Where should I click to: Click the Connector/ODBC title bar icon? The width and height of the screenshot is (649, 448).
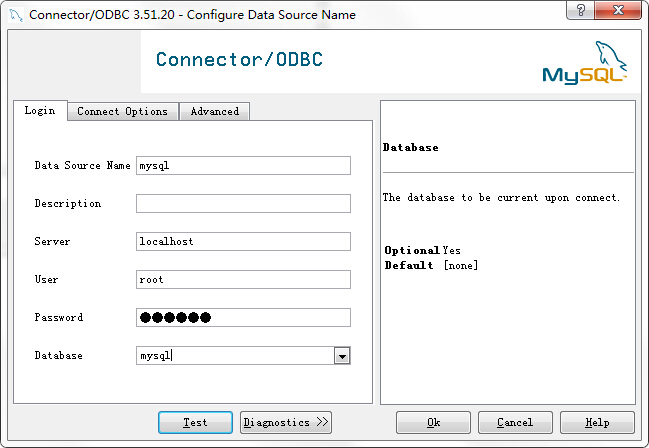click(x=14, y=15)
